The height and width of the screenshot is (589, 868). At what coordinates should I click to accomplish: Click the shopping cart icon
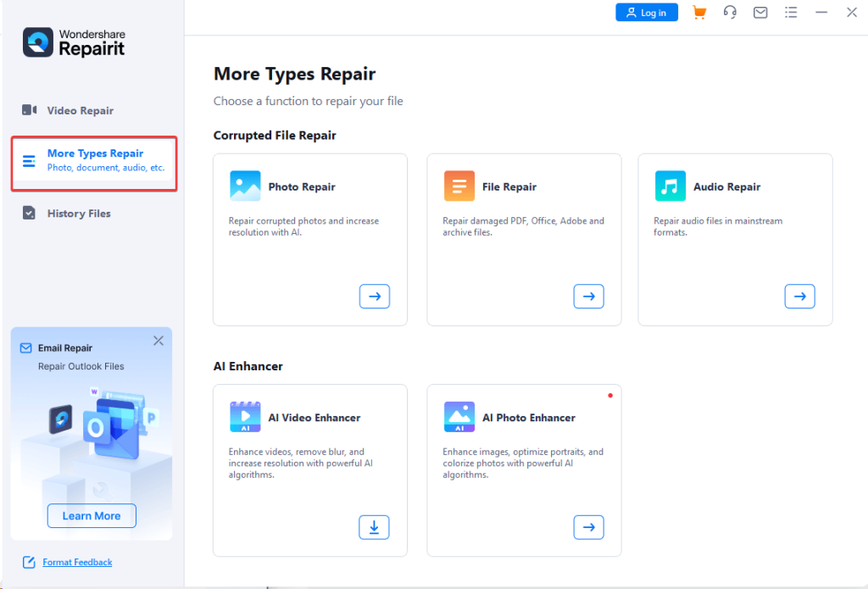click(x=699, y=13)
